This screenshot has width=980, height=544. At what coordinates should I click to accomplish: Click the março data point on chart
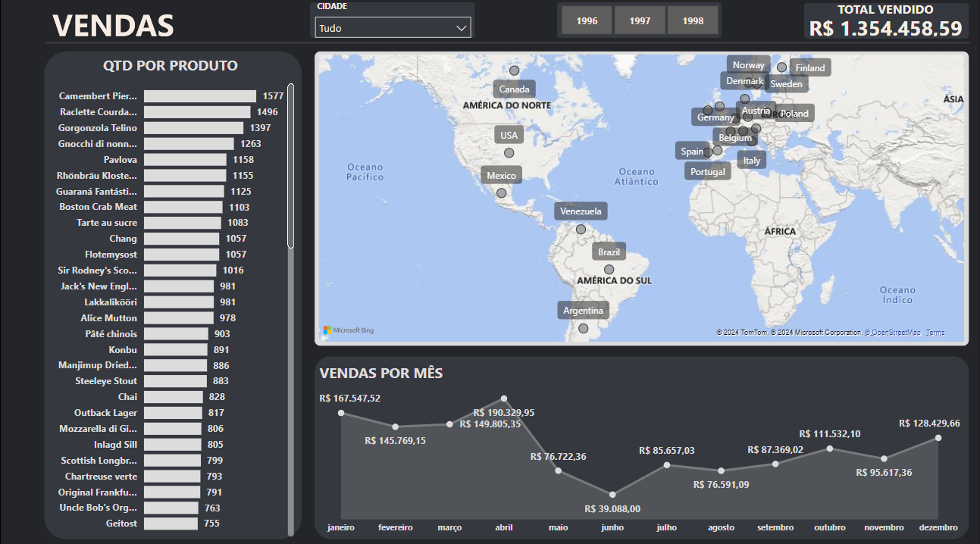point(449,424)
